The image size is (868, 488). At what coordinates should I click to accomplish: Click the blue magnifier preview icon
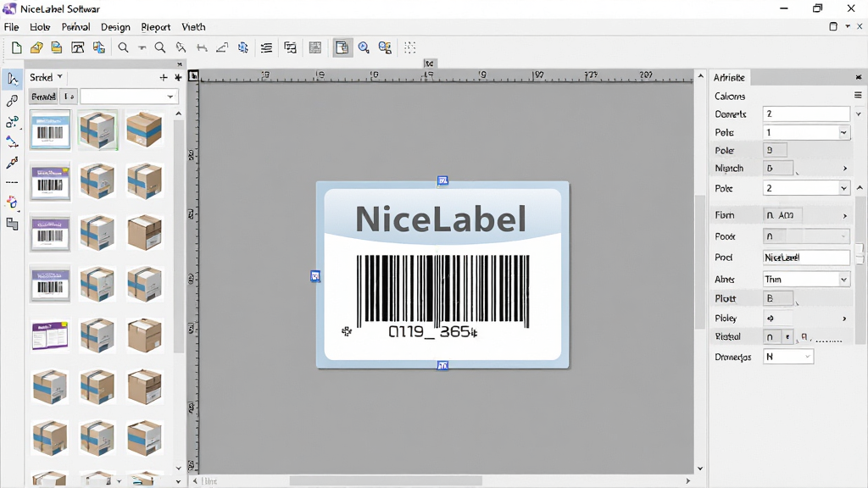[x=364, y=47]
